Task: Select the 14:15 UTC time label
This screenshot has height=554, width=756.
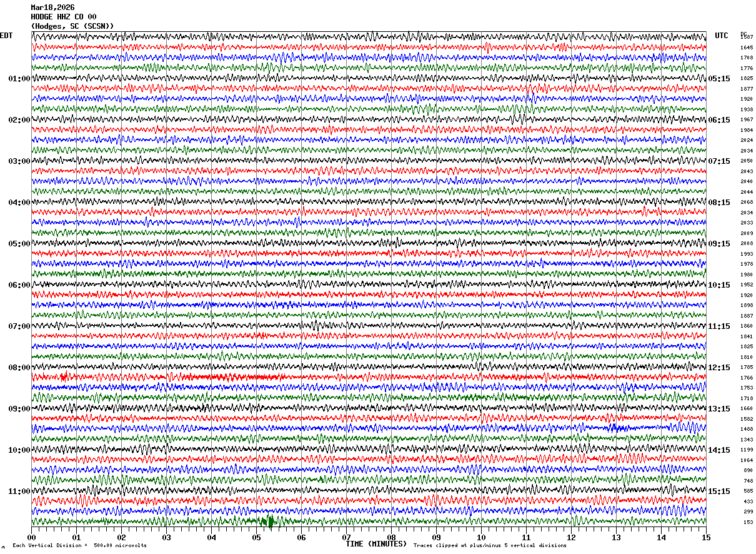Action: [x=719, y=450]
